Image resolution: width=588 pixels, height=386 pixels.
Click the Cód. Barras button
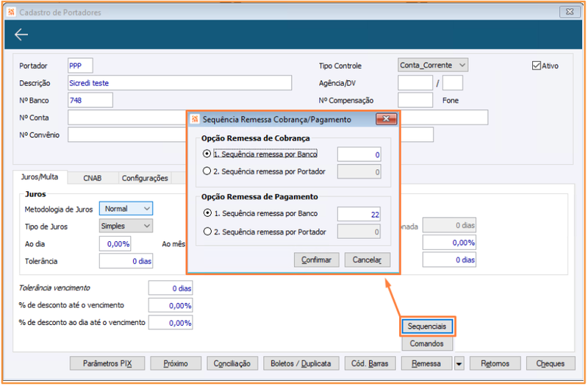click(370, 363)
